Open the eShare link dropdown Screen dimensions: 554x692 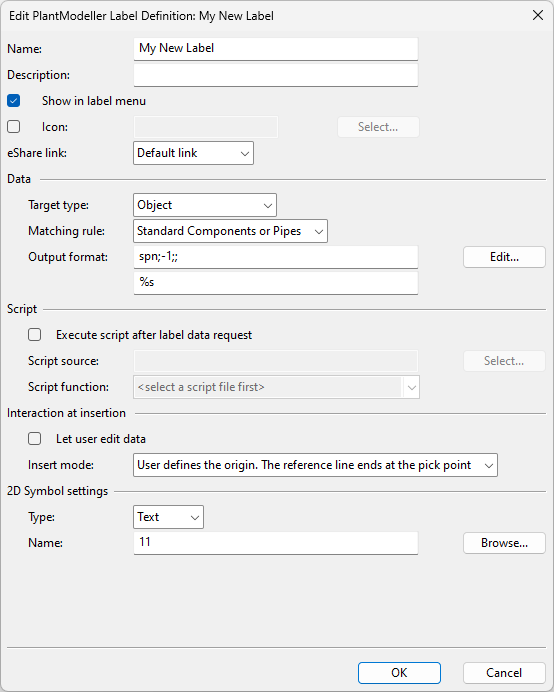tap(193, 153)
